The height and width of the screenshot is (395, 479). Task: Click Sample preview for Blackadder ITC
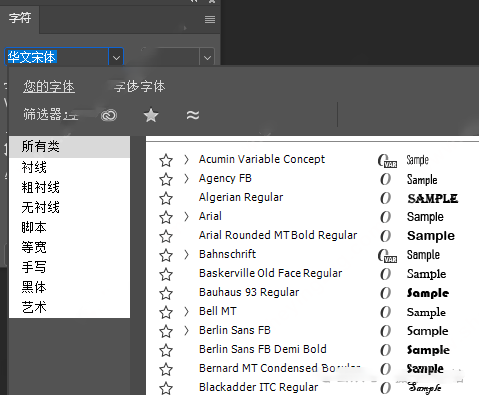pos(425,388)
